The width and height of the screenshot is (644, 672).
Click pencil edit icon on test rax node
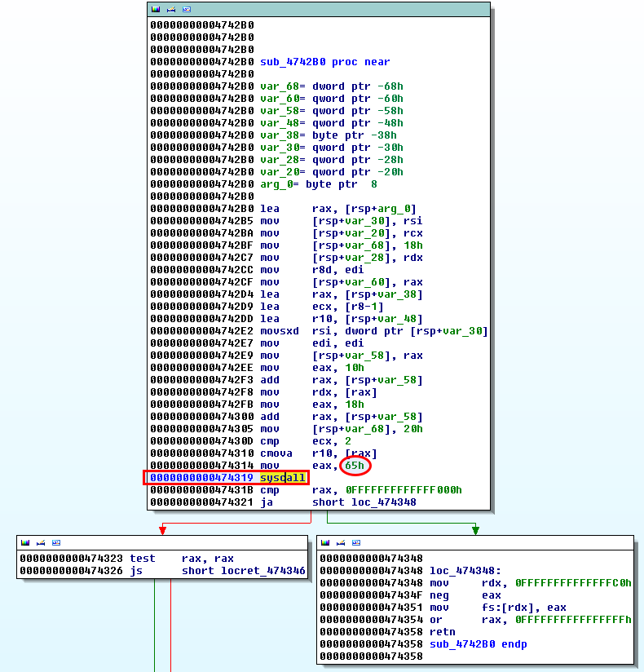click(x=40, y=542)
